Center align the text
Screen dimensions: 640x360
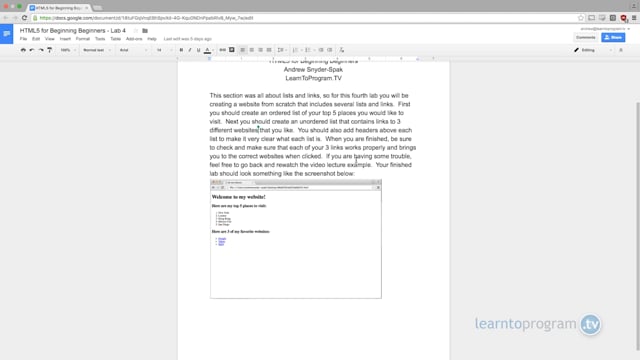(252, 50)
